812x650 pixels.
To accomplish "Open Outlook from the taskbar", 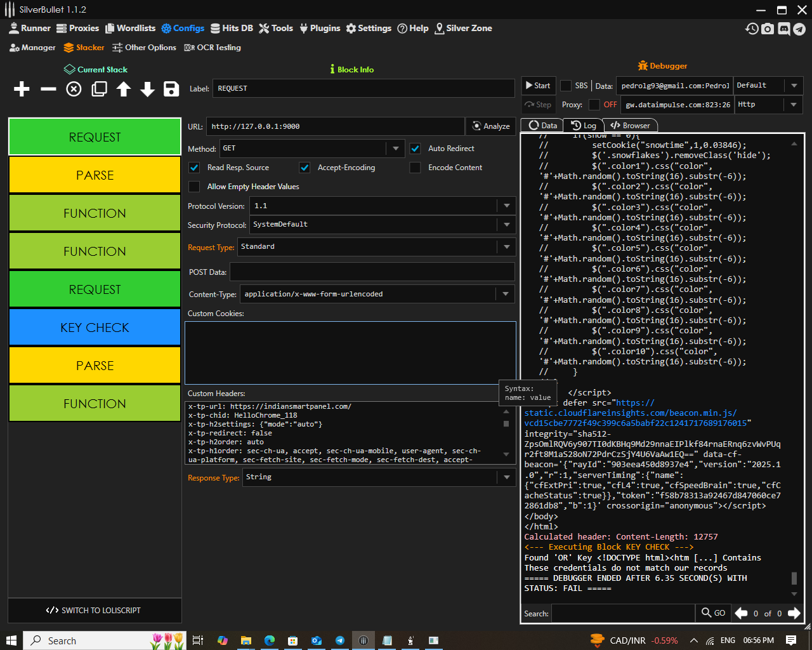I will coord(317,640).
